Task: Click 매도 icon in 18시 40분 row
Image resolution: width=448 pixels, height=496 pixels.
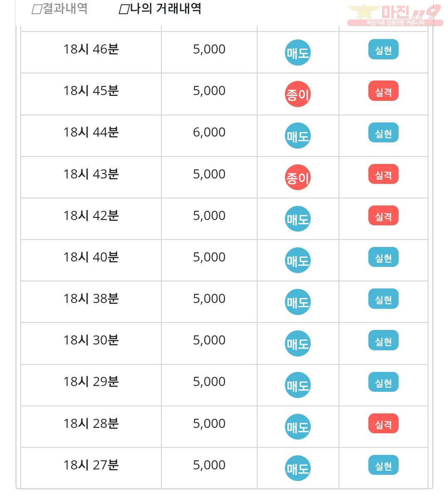Action: coord(298,261)
